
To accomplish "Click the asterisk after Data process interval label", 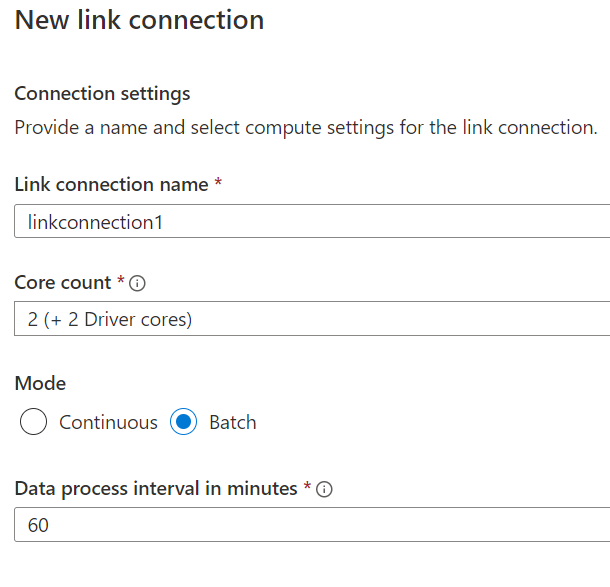I will [307, 486].
